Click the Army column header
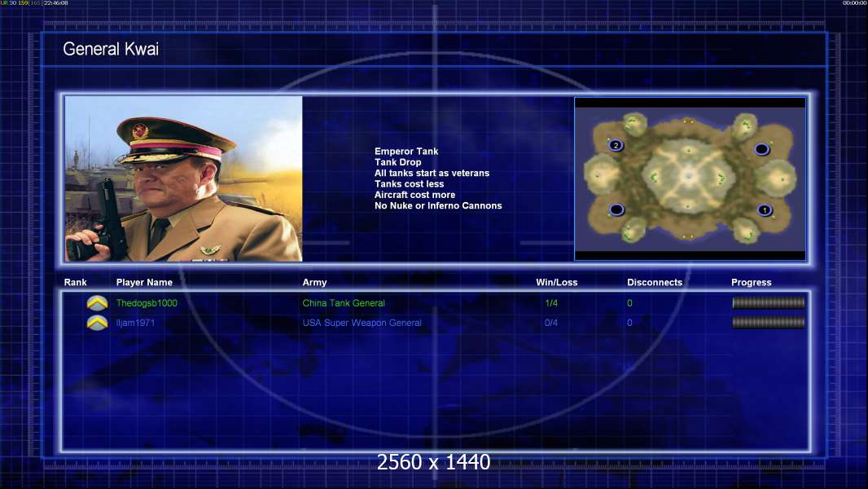 tap(314, 283)
